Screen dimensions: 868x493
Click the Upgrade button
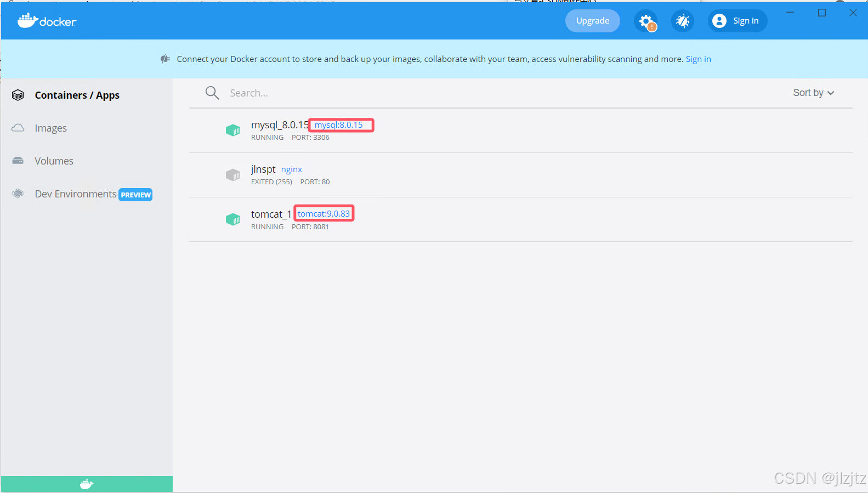point(593,21)
